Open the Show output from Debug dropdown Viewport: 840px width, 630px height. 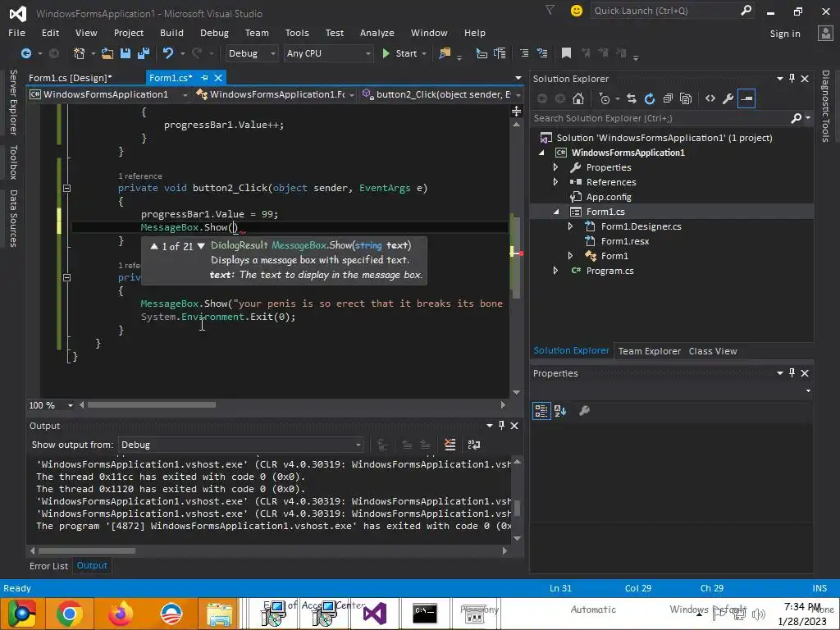coord(241,445)
